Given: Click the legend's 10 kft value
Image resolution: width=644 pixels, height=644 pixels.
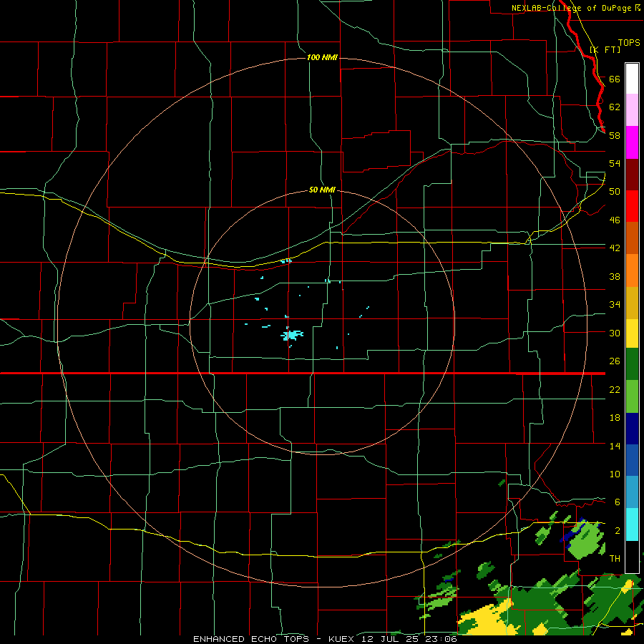Looking at the screenshot, I should pos(615,474).
